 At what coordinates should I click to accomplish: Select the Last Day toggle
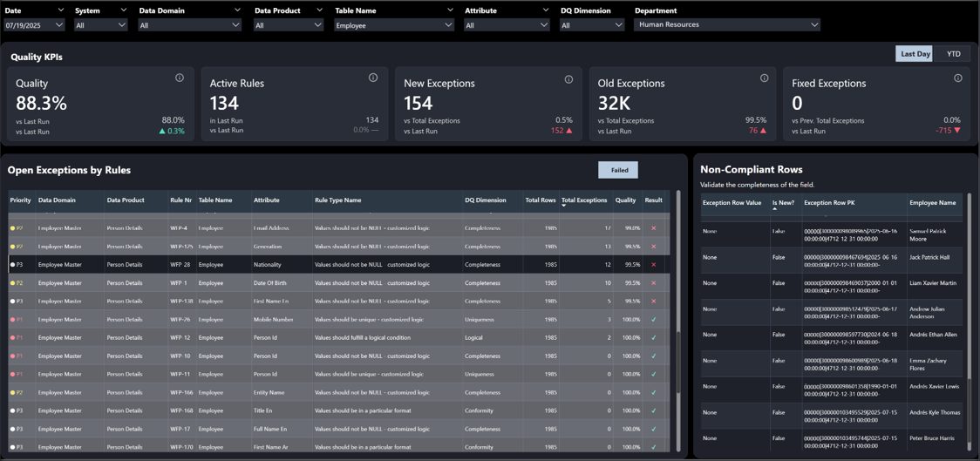click(915, 54)
